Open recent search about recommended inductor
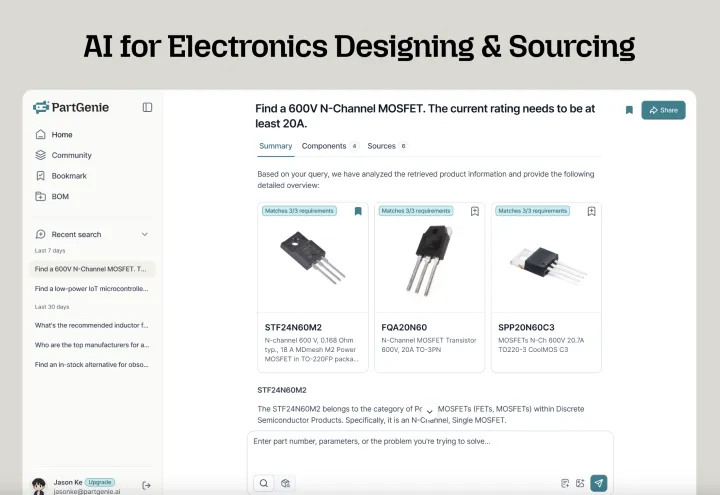This screenshot has width=720, height=495. pyautogui.click(x=92, y=325)
